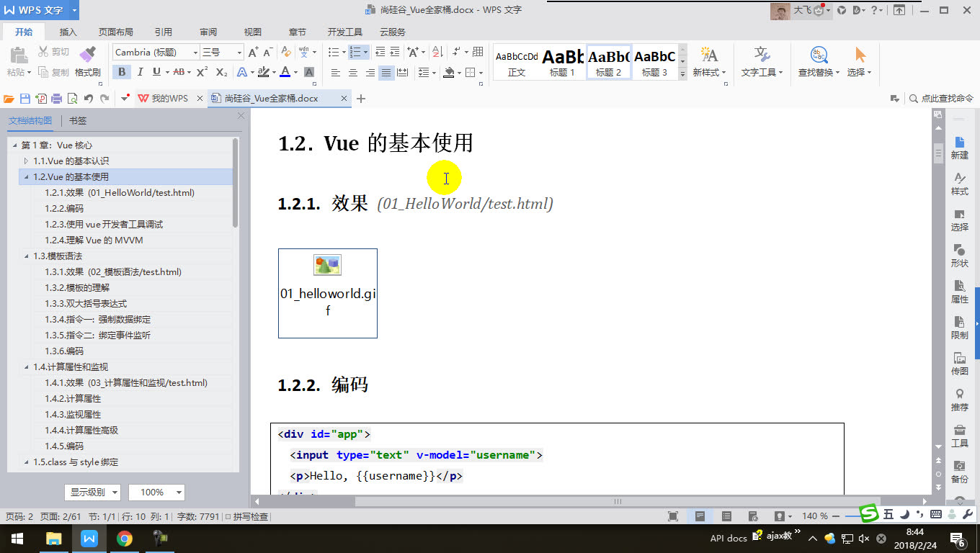Click the minus to decrease 140% zoom
Viewport: 980px width, 553px height.
point(836,515)
